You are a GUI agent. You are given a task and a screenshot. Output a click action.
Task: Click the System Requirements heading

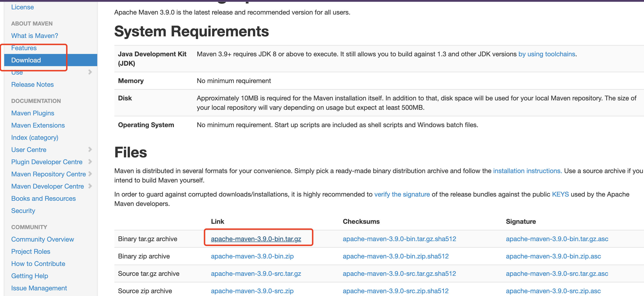point(191,31)
